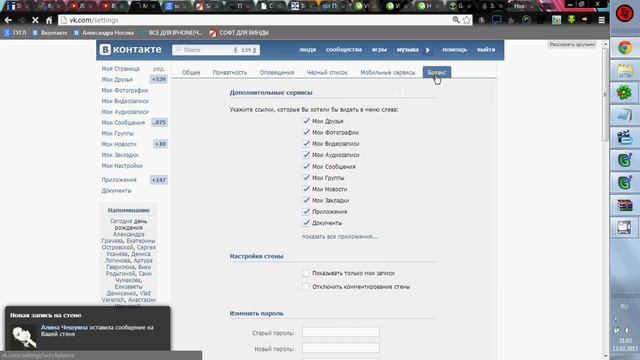This screenshot has height=360, width=640.
Task: Enable Отключить комментирование стены checkbox
Action: pyautogui.click(x=306, y=287)
